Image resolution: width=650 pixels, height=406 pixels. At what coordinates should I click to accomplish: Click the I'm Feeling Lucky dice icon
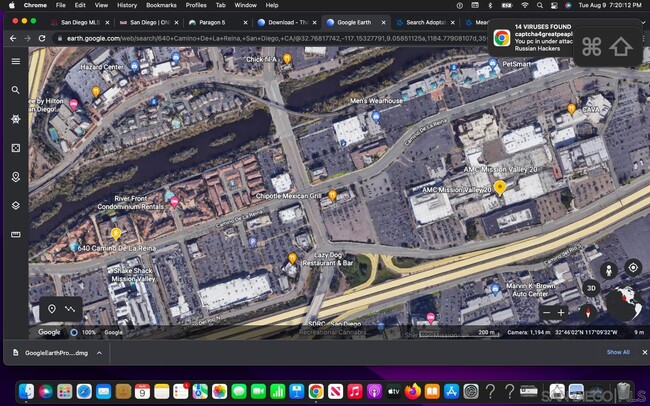tap(16, 148)
